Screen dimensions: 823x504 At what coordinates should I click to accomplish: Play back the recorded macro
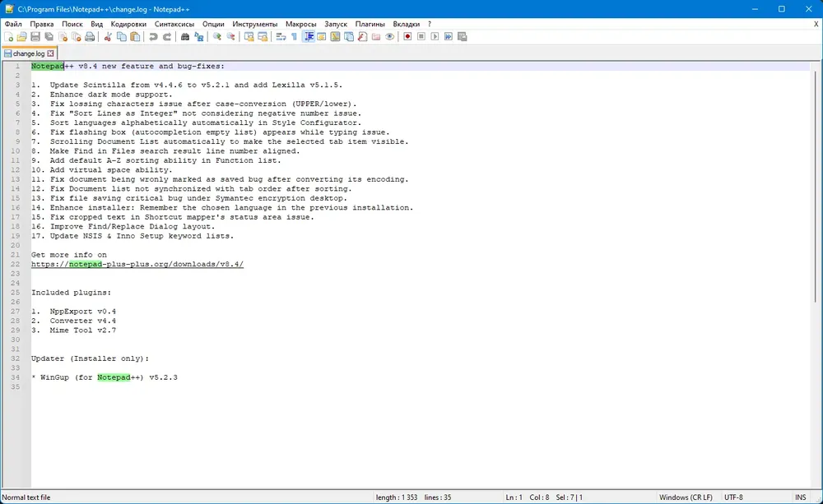point(435,37)
